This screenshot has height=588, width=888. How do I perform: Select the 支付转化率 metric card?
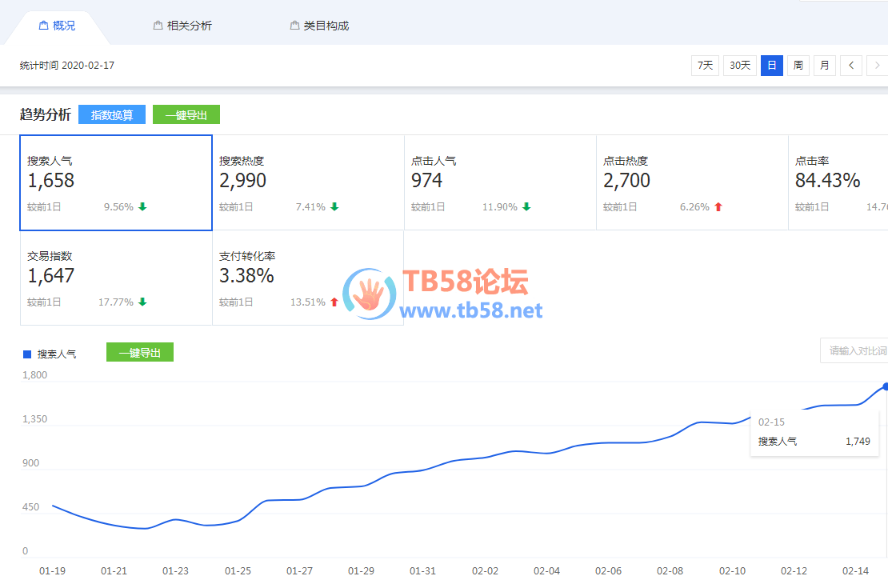(308, 278)
